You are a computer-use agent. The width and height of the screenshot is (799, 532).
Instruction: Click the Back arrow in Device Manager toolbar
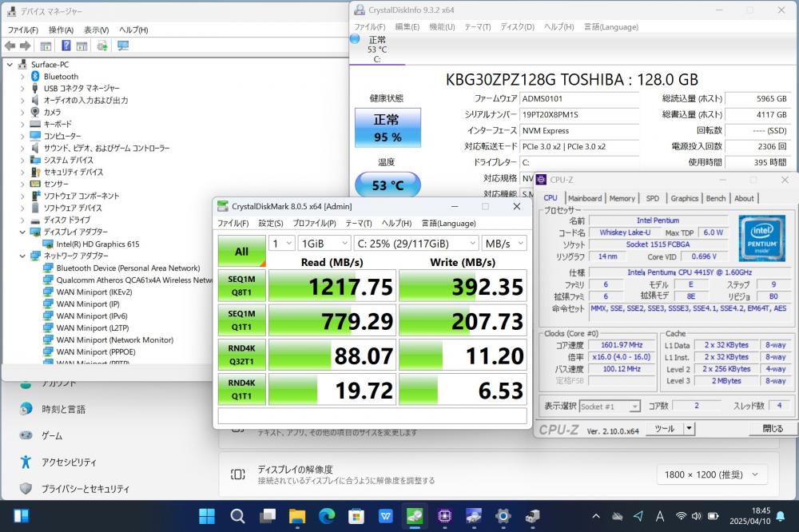10,46
